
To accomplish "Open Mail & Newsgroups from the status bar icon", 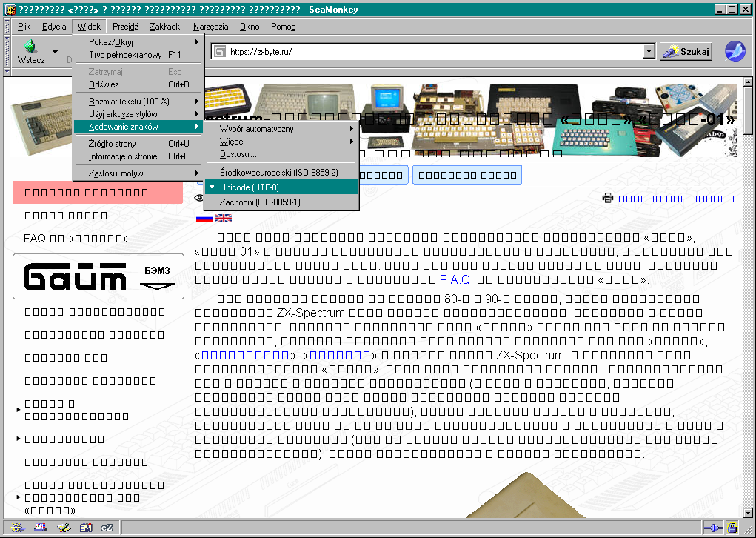I will pyautogui.click(x=41, y=528).
